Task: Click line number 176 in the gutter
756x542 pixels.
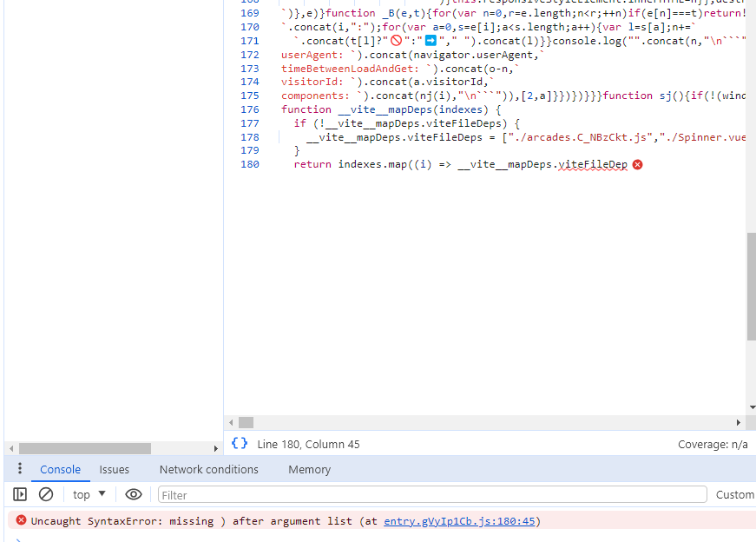Action: pos(250,109)
